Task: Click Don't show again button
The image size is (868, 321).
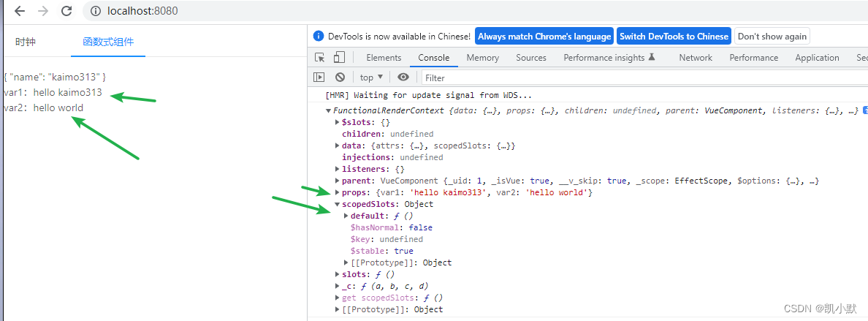Action: pos(772,37)
